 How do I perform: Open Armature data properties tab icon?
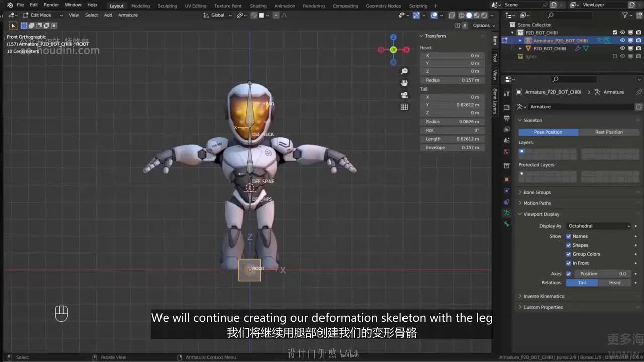[507, 214]
